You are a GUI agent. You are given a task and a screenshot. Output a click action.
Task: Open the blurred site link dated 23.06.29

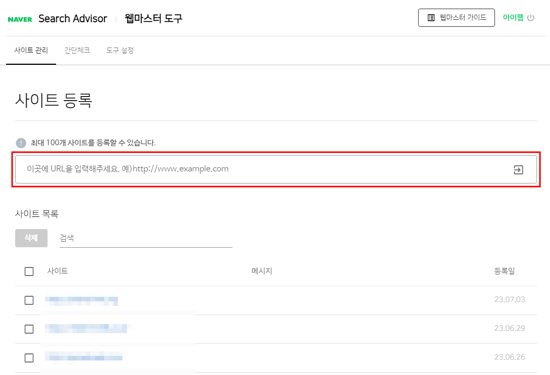point(86,329)
